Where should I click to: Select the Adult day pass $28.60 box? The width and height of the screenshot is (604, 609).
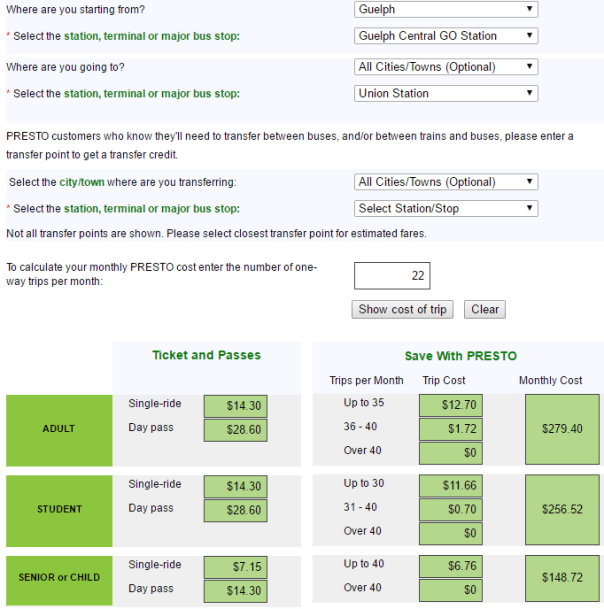tap(235, 430)
